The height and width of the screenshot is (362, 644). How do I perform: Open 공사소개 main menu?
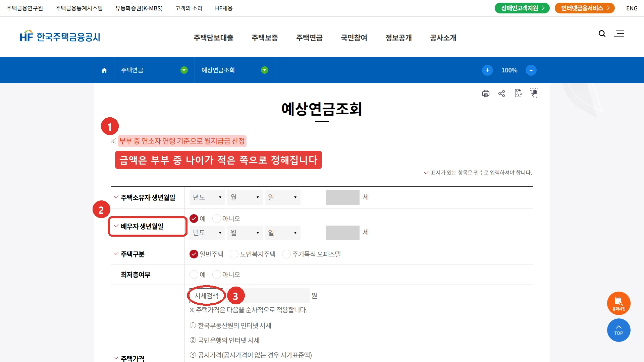443,38
